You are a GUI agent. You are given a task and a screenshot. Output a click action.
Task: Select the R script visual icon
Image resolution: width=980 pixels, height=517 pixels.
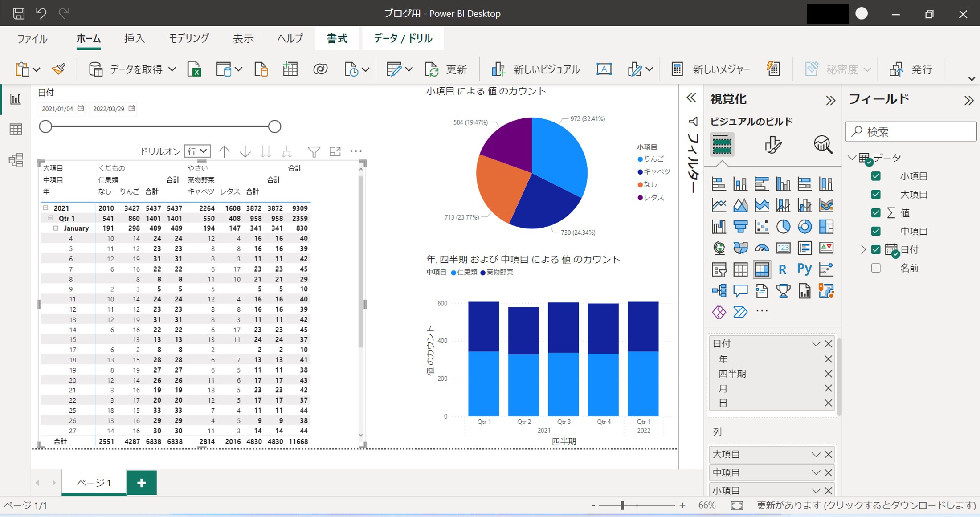782,269
